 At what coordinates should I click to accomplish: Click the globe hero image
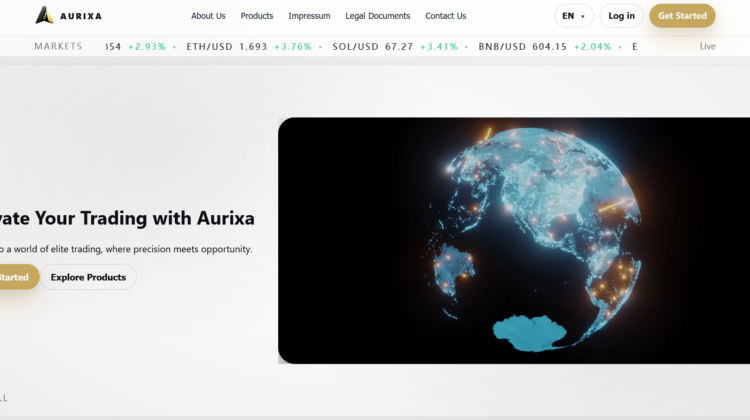(514, 241)
